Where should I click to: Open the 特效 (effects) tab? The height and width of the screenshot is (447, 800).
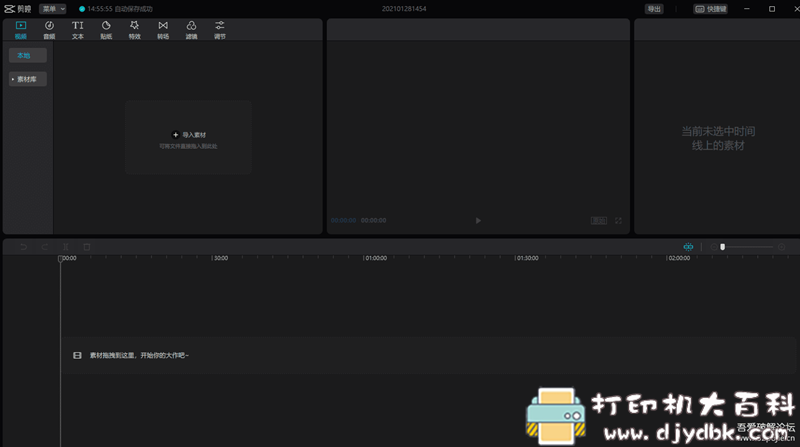[x=134, y=30]
